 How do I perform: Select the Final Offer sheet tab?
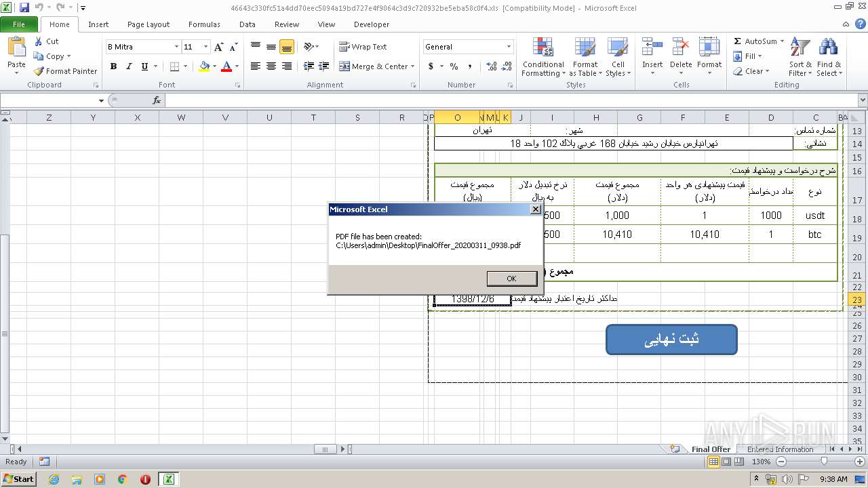point(711,449)
